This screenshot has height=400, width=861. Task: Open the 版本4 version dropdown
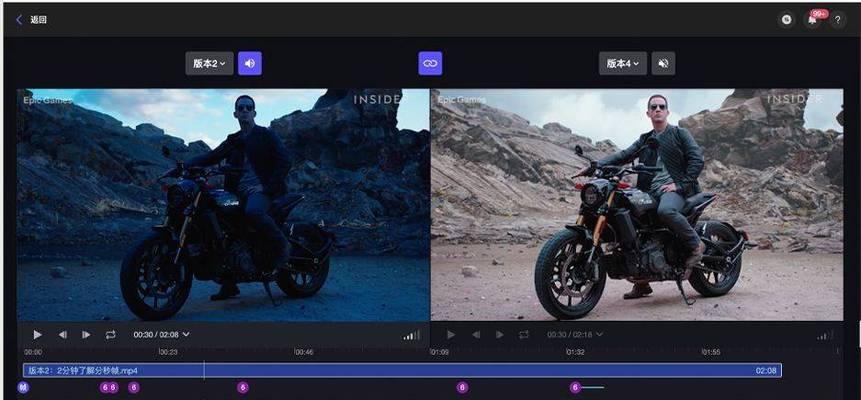[623, 63]
